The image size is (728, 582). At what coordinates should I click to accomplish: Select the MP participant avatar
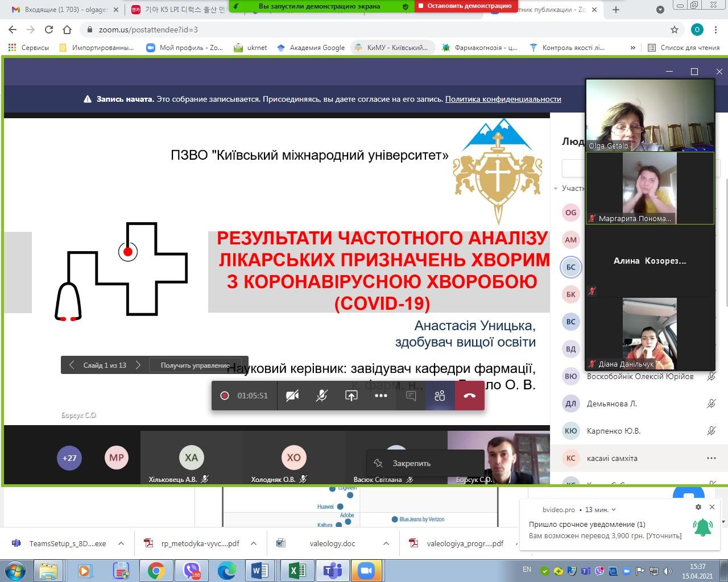117,458
